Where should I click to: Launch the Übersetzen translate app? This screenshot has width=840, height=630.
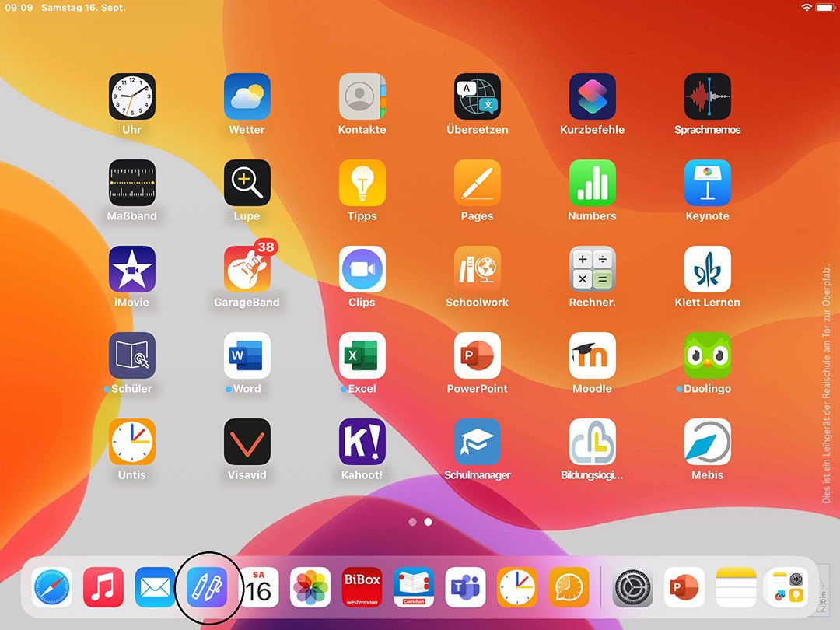[478, 96]
